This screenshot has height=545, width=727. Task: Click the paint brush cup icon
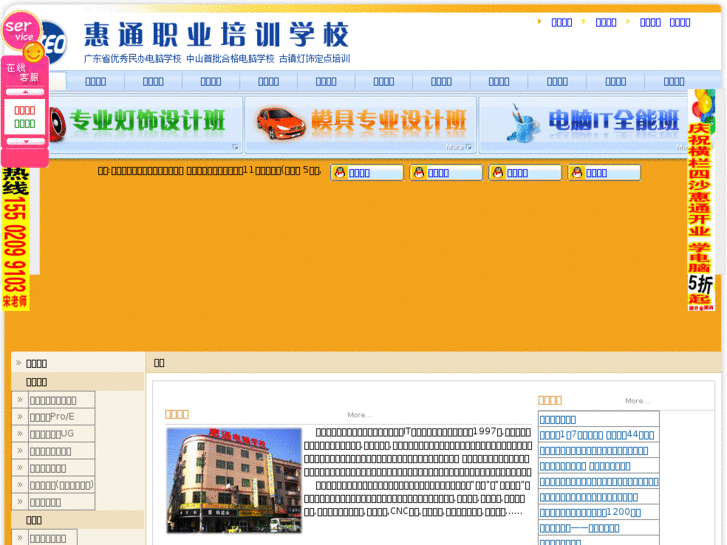click(x=523, y=122)
